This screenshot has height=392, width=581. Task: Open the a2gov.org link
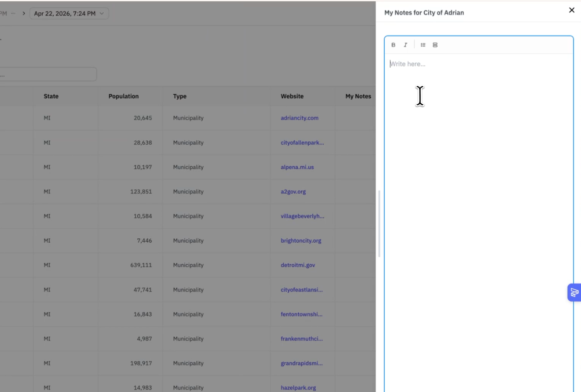coord(293,192)
